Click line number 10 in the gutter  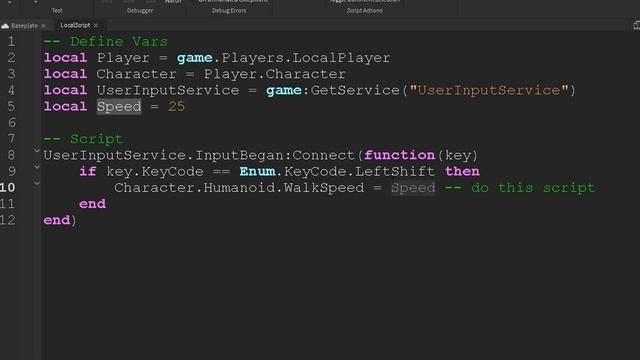[x=8, y=188]
